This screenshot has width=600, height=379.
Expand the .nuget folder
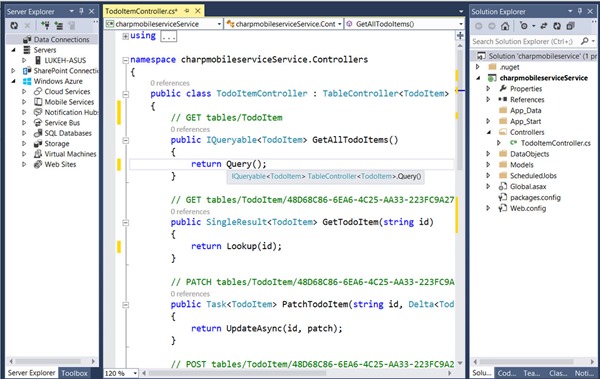(478, 67)
